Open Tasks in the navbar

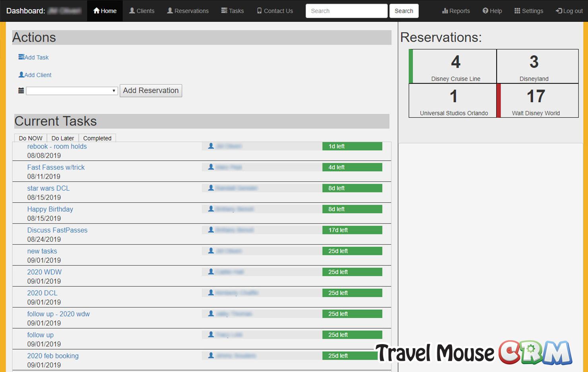tap(233, 11)
